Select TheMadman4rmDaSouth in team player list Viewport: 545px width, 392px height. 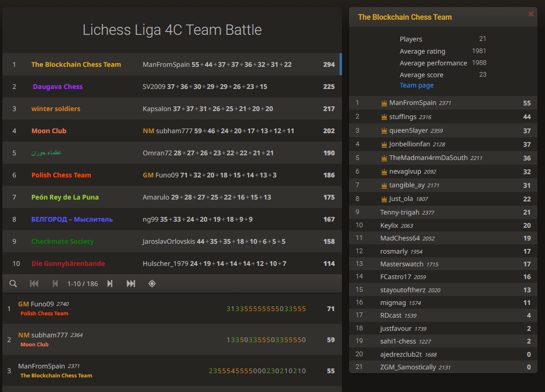click(443, 158)
